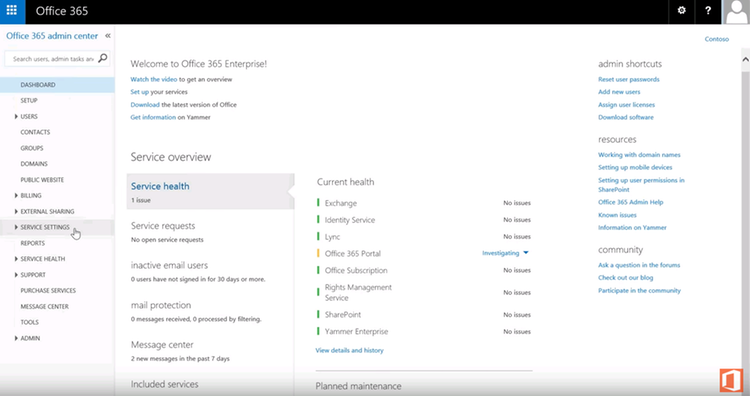Click the Office 365 admin center title
Screen dimensions: 750x396
pyautogui.click(x=52, y=36)
